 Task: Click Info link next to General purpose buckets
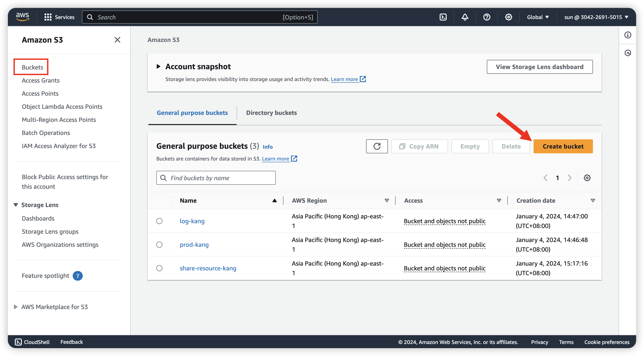pyautogui.click(x=267, y=147)
